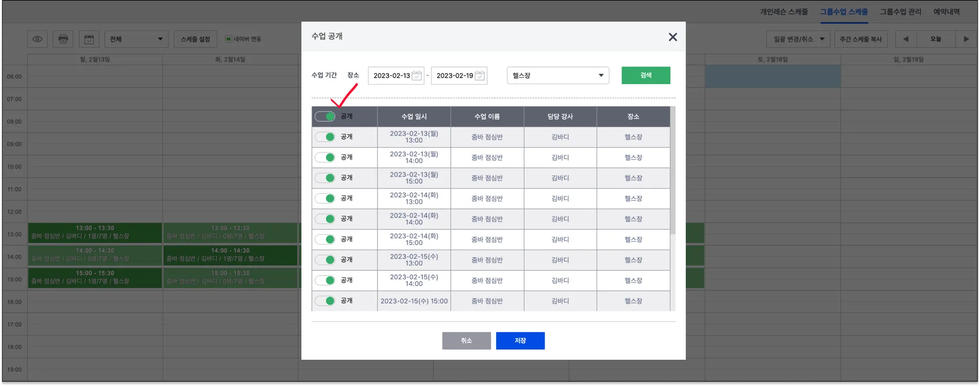Screen dimensions: 980x386
Task: Open the 일괄 변경/취소 dropdown
Action: (x=799, y=39)
